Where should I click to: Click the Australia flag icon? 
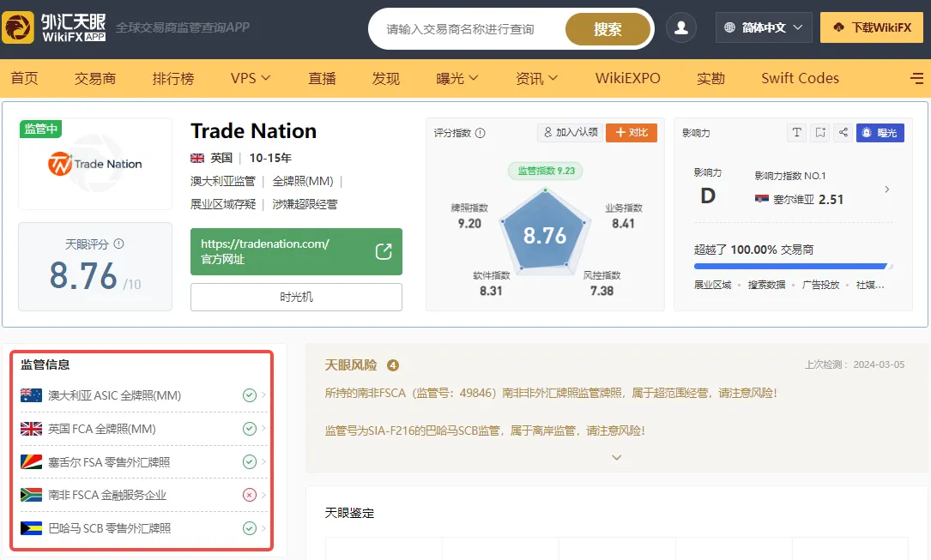pyautogui.click(x=31, y=395)
